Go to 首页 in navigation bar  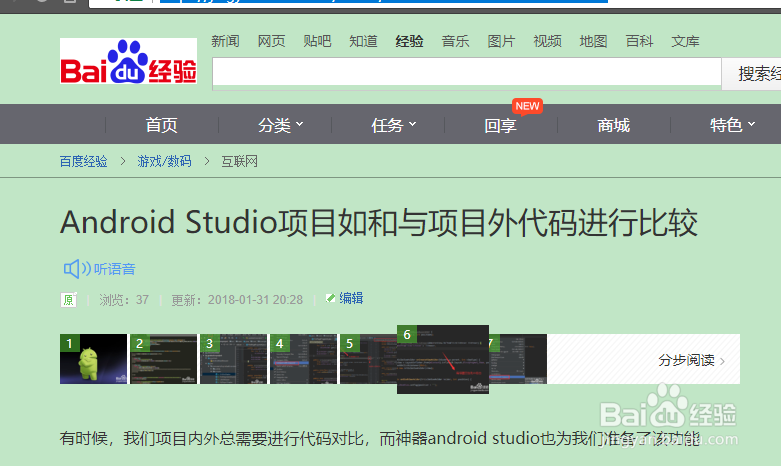(161, 125)
